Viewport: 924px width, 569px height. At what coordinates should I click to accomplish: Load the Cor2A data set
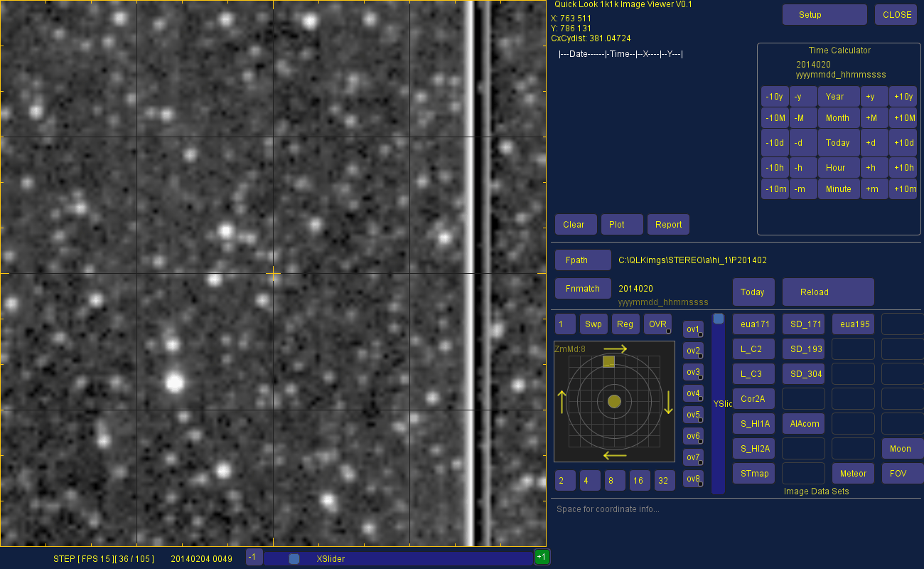pyautogui.click(x=753, y=399)
